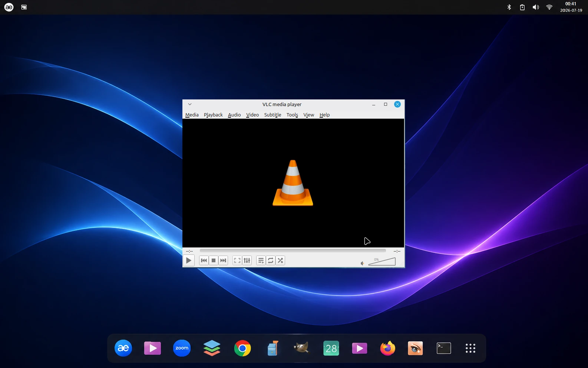
Task: Show all applications grid in dock
Action: [x=470, y=348]
